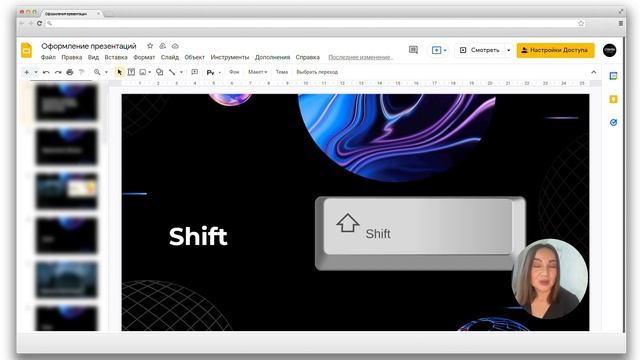
Task: Click the zoom magnifier tool
Action: (x=97, y=72)
